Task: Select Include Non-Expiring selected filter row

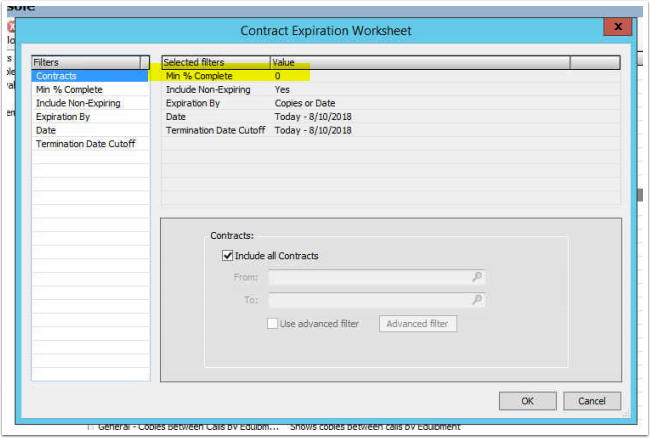Action: [391, 90]
